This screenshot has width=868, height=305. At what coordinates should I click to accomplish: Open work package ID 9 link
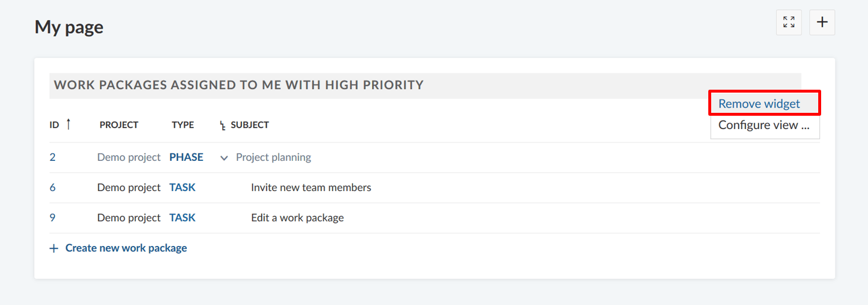click(53, 218)
